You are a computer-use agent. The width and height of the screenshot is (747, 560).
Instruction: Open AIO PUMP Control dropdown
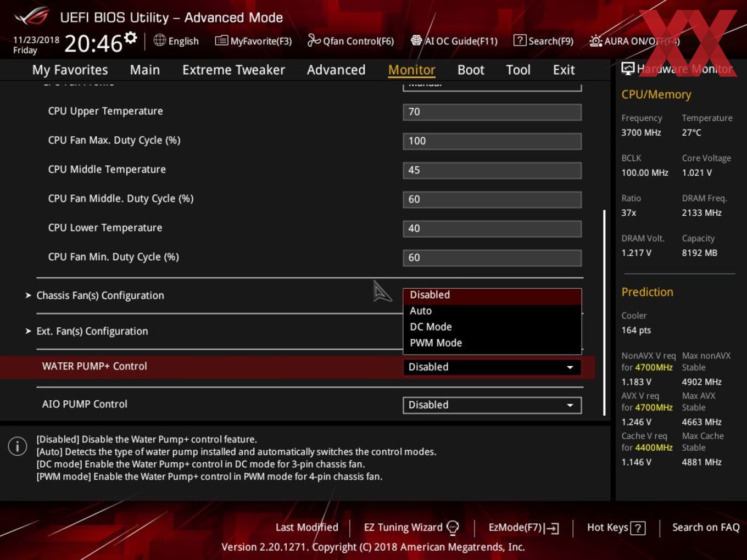click(492, 405)
